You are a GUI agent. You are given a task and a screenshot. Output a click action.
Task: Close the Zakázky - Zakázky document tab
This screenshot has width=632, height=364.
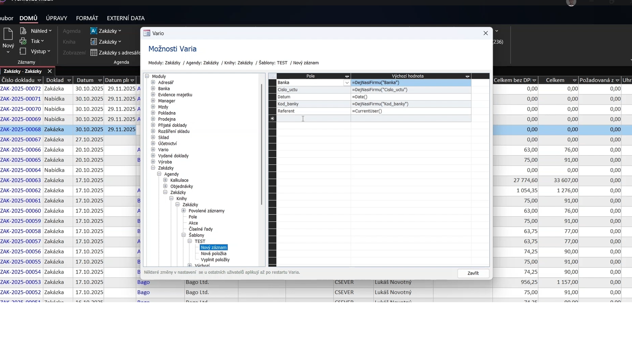50,71
